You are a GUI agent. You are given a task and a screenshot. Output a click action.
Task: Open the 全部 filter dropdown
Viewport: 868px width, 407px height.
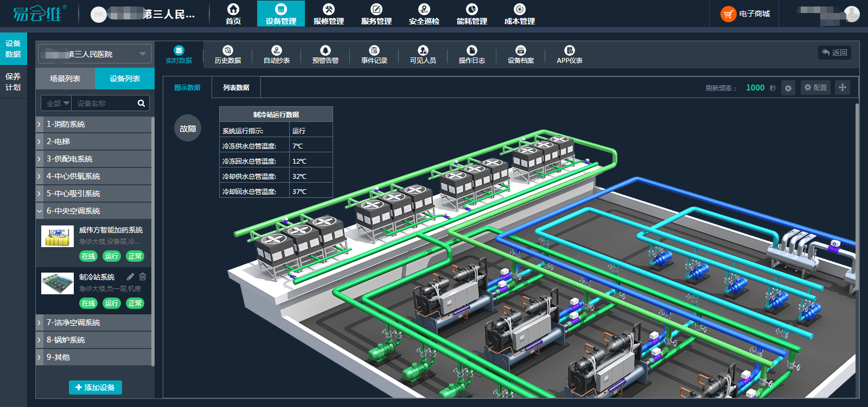tap(57, 103)
